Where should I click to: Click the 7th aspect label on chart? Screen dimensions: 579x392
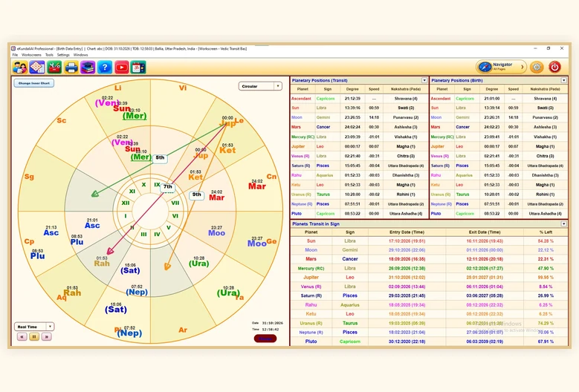(168, 187)
